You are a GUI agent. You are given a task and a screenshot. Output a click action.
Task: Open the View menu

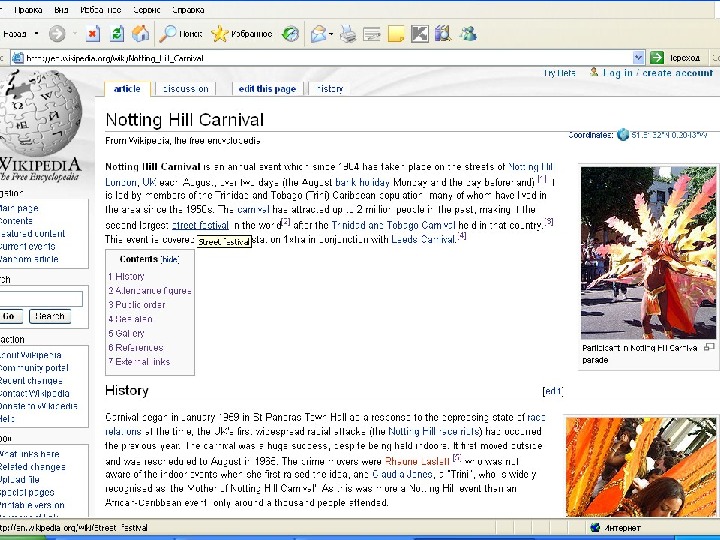click(x=61, y=10)
